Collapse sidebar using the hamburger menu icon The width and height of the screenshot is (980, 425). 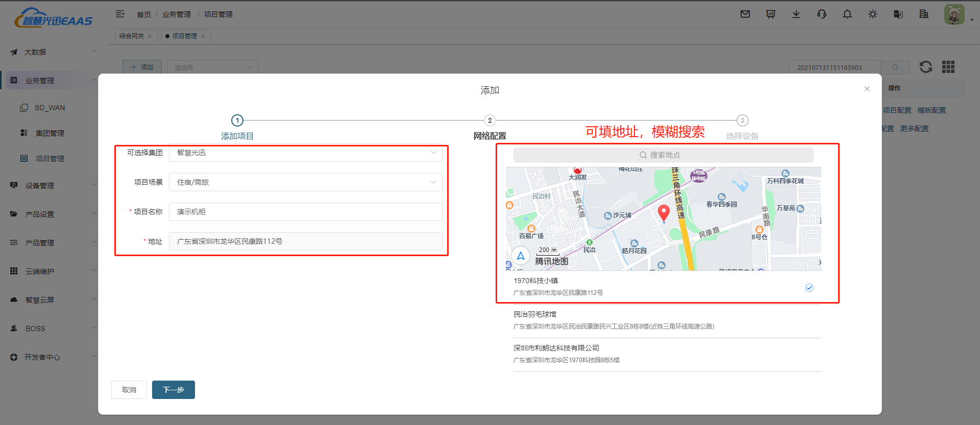coord(120,14)
